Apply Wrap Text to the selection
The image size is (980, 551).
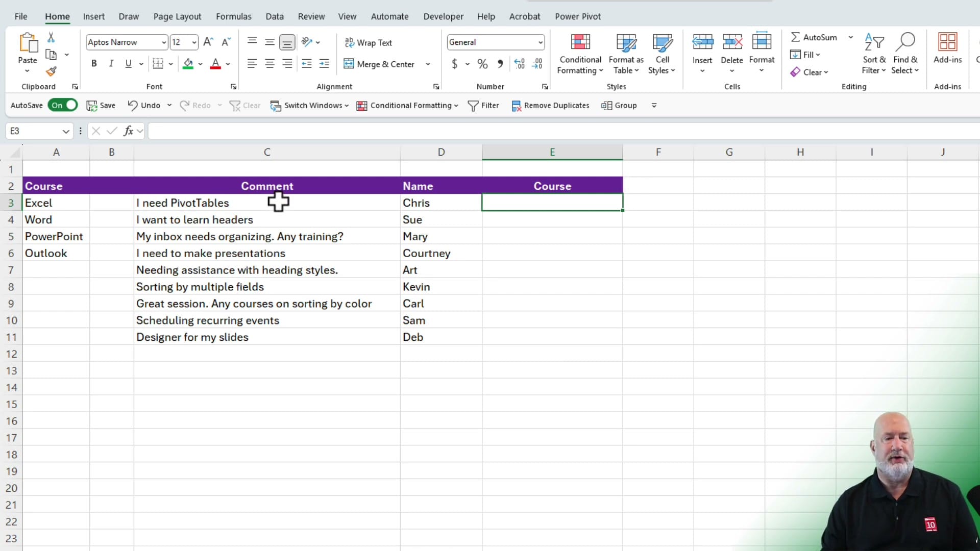click(x=369, y=42)
